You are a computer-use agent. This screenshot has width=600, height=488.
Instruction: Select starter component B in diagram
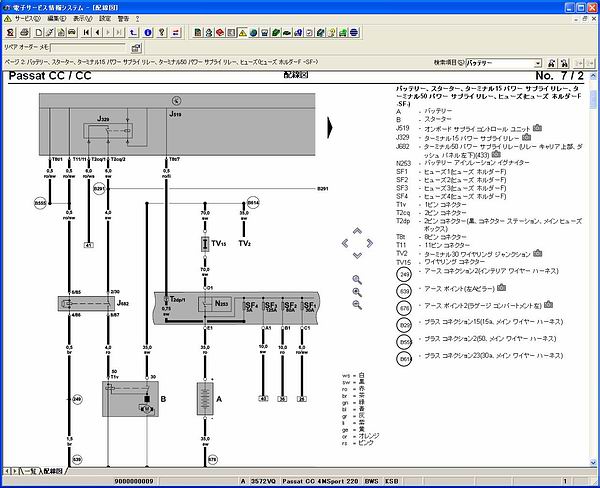tap(130, 398)
